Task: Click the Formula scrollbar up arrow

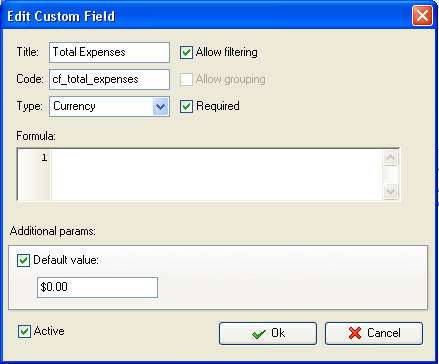Action: click(x=390, y=157)
